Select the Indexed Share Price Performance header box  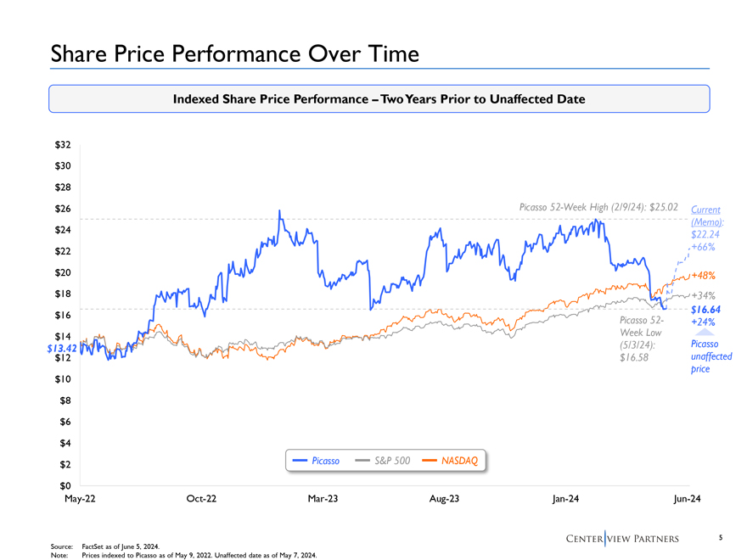(x=379, y=99)
